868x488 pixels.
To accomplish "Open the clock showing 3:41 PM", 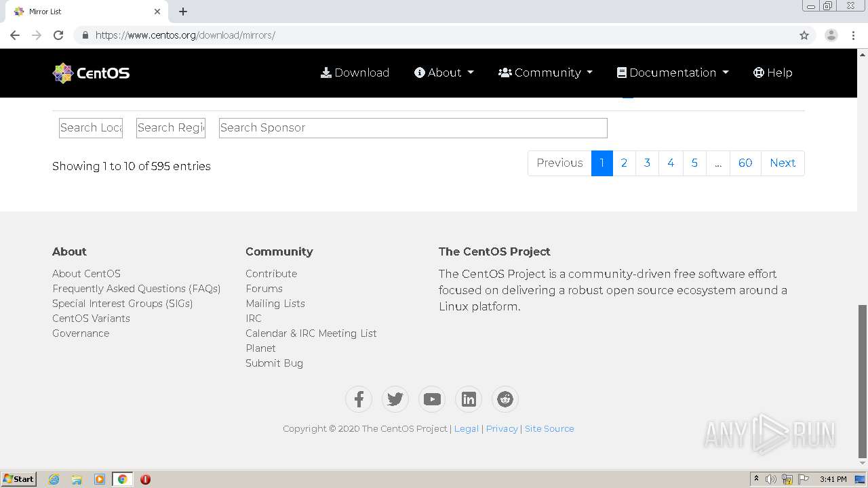I will tap(833, 479).
